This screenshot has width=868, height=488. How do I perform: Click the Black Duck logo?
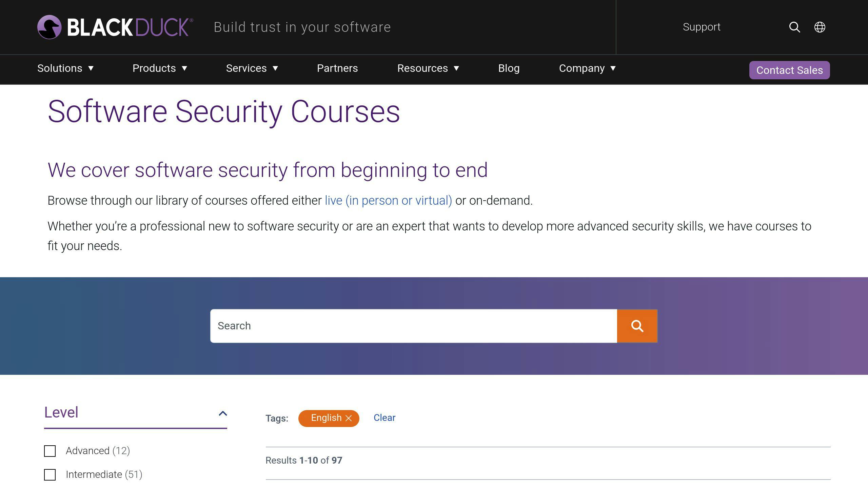pos(115,27)
